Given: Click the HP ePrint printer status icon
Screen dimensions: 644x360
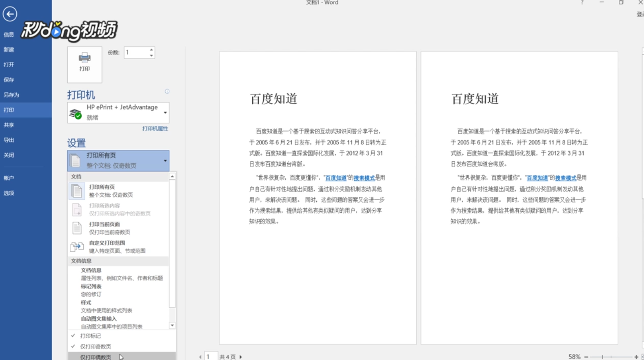Looking at the screenshot, I should [x=76, y=113].
